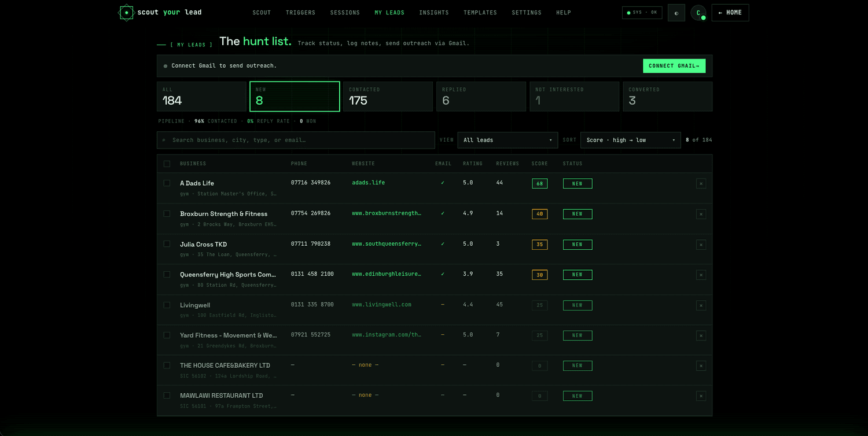Viewport: 868px width, 436px height.
Task: Filter by the ALL 184 card
Action: pyautogui.click(x=201, y=97)
